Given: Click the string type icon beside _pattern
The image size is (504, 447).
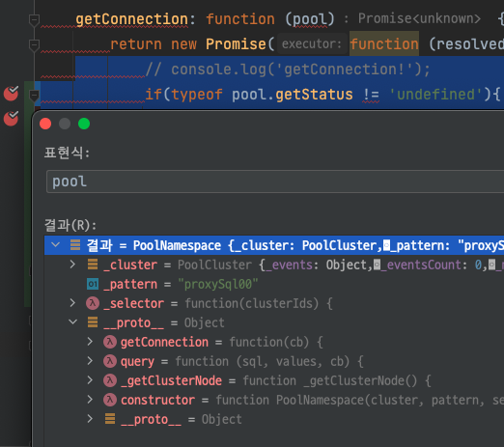Looking at the screenshot, I should click(x=93, y=284).
